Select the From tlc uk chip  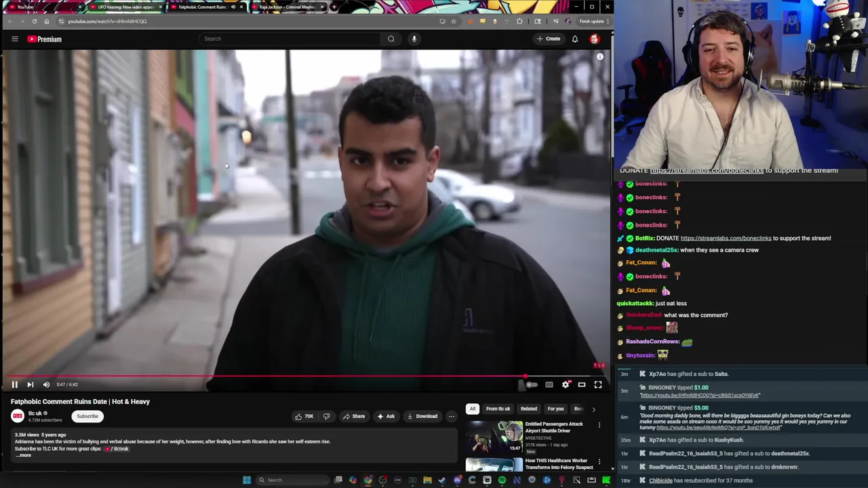498,409
